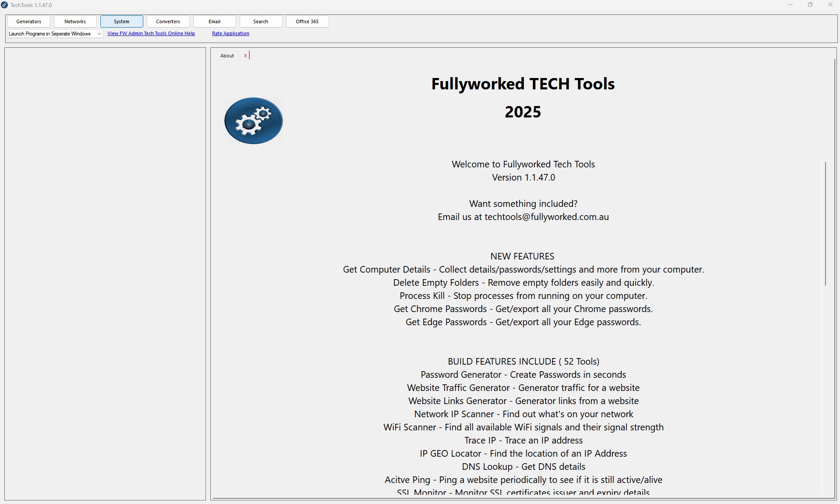Open the Converters category
Image resolution: width=840 pixels, height=504 pixels.
click(x=168, y=21)
